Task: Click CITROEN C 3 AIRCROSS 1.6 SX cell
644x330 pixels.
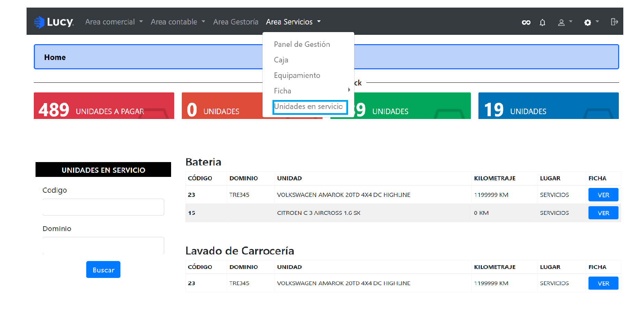Action: [319, 213]
